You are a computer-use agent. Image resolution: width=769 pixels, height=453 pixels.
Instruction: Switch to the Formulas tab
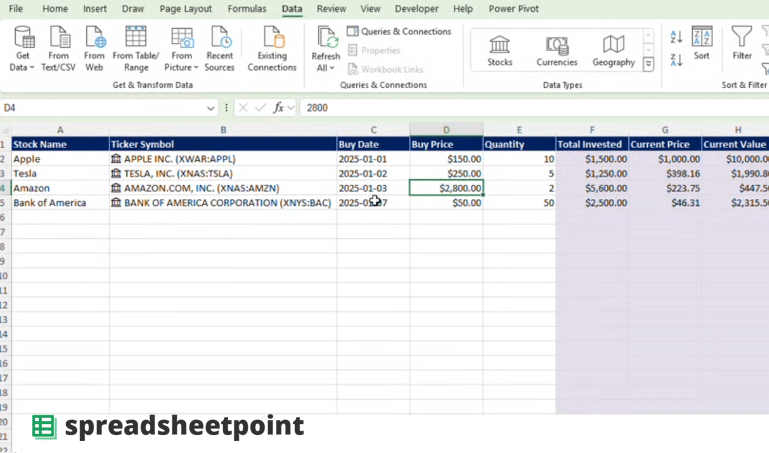[x=247, y=9]
